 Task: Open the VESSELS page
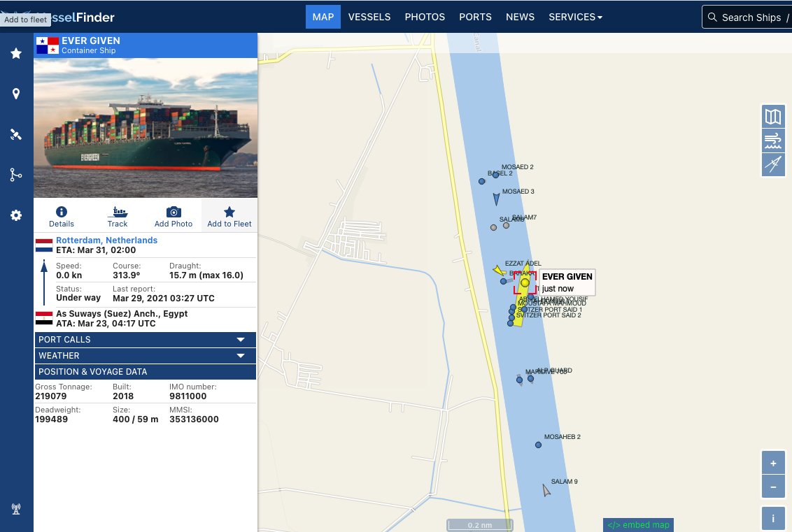pyautogui.click(x=369, y=17)
